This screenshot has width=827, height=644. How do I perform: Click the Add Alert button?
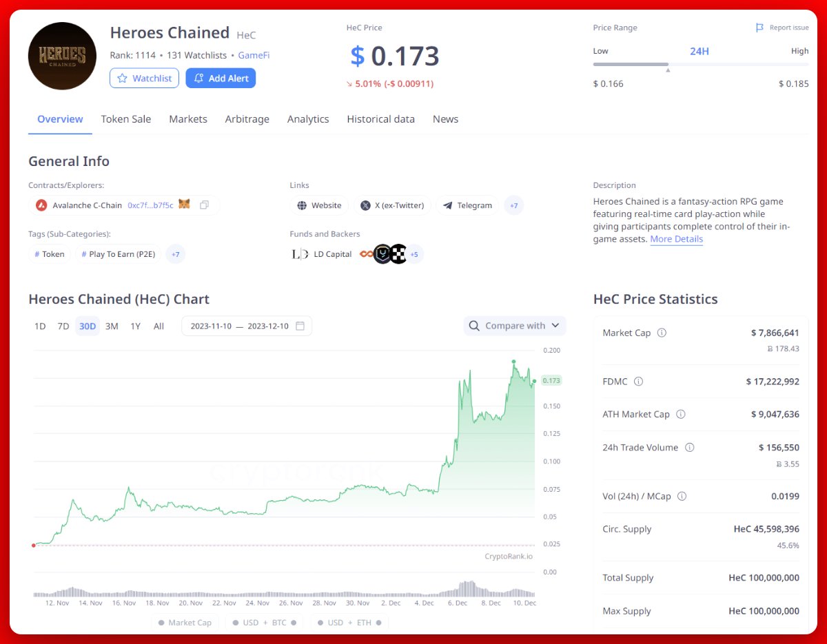pos(221,78)
